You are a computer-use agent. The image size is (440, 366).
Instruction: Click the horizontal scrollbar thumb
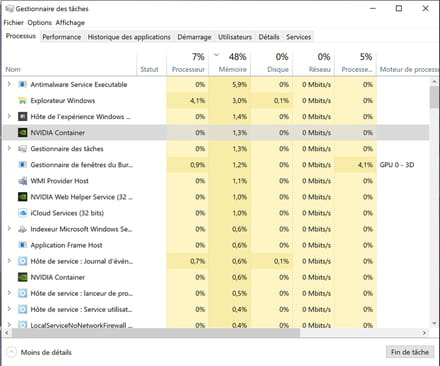point(156,333)
